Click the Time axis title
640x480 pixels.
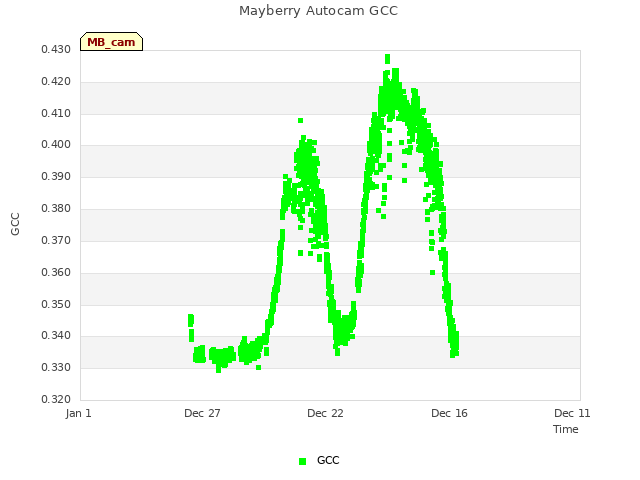click(x=566, y=429)
